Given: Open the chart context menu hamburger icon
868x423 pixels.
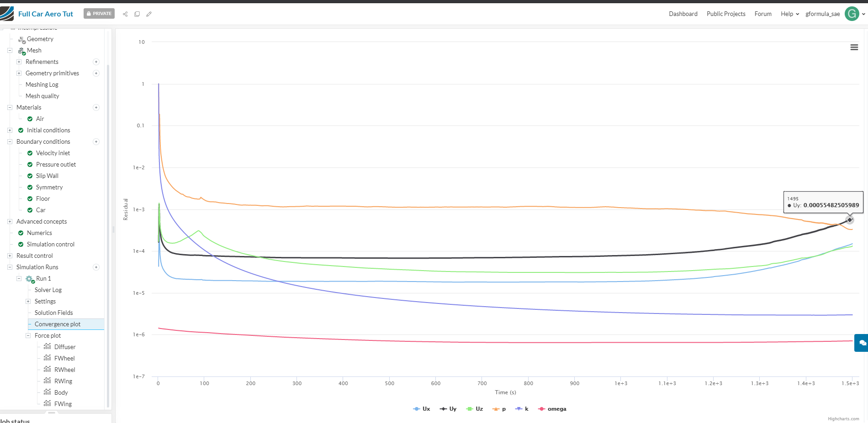Looking at the screenshot, I should tap(854, 47).
